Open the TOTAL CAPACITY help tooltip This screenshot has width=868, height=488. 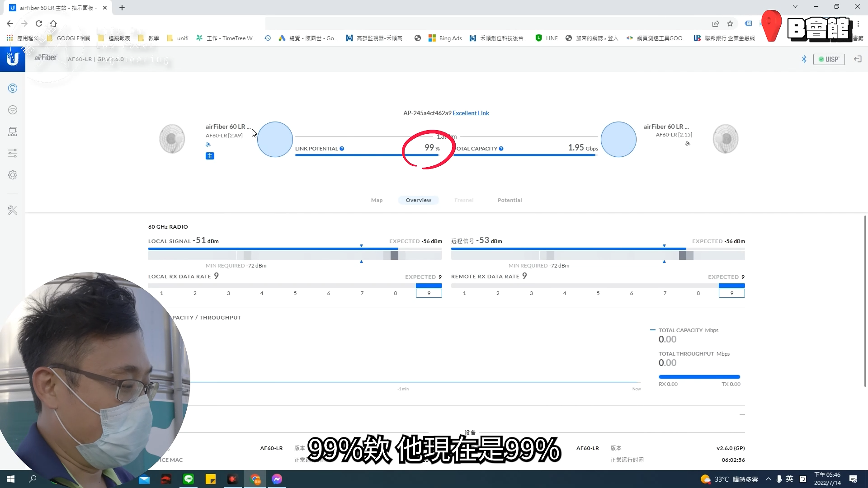(x=501, y=148)
